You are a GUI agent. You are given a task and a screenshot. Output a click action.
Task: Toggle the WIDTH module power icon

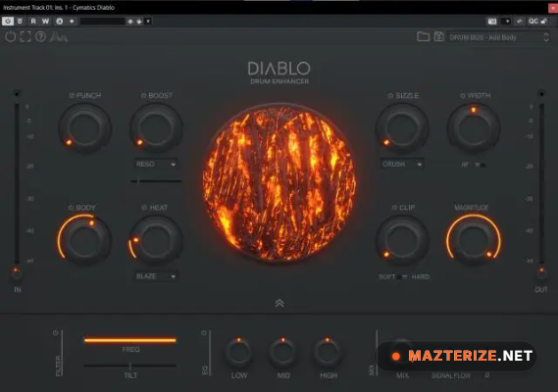[463, 96]
